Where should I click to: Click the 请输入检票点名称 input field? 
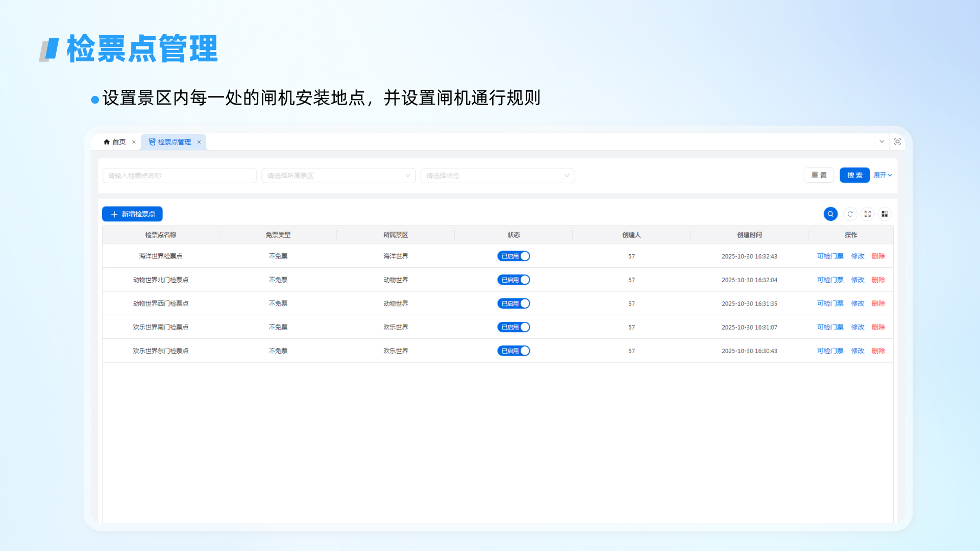(179, 176)
